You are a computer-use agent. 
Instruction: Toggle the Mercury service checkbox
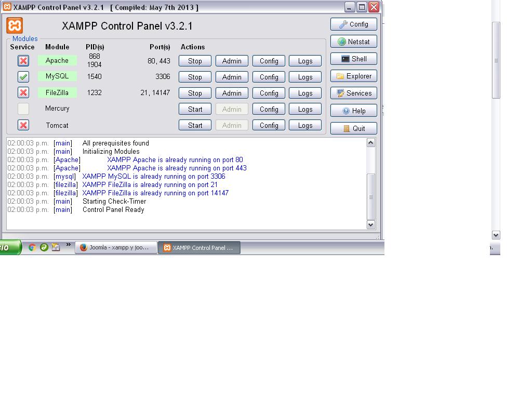pos(23,109)
